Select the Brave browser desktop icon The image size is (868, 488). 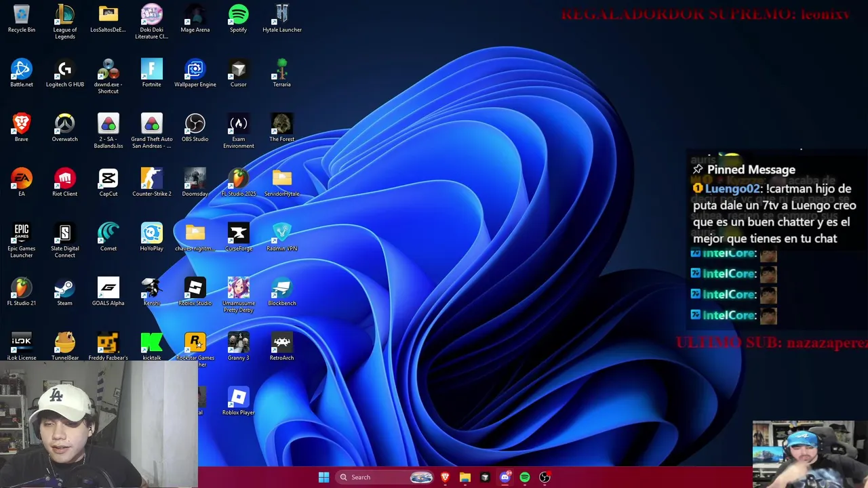pyautogui.click(x=22, y=128)
